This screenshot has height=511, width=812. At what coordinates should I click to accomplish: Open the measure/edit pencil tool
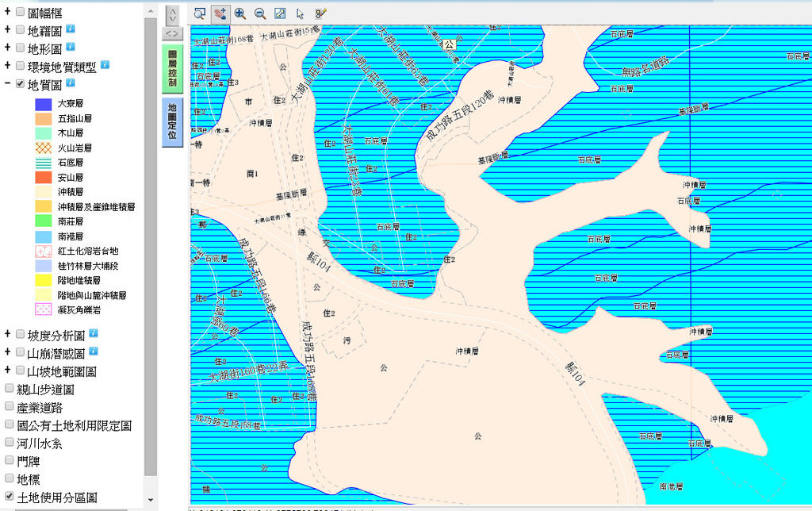click(320, 13)
